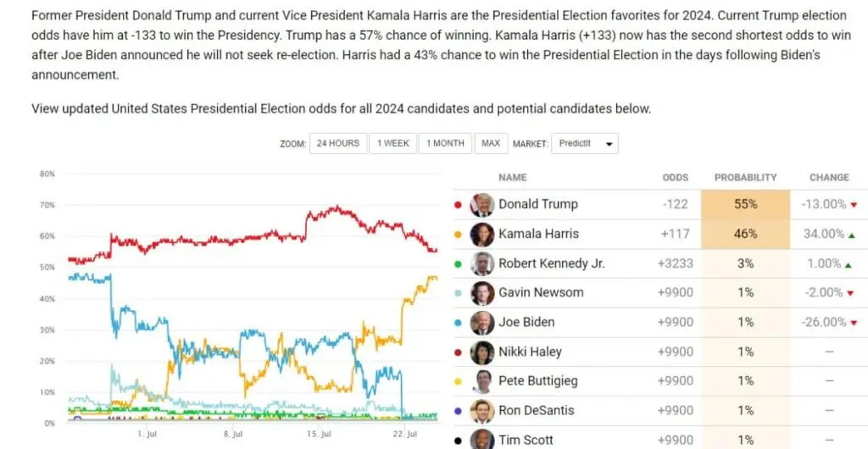Click the orange Kamala Harris legend dot
868x449 pixels.
[459, 235]
